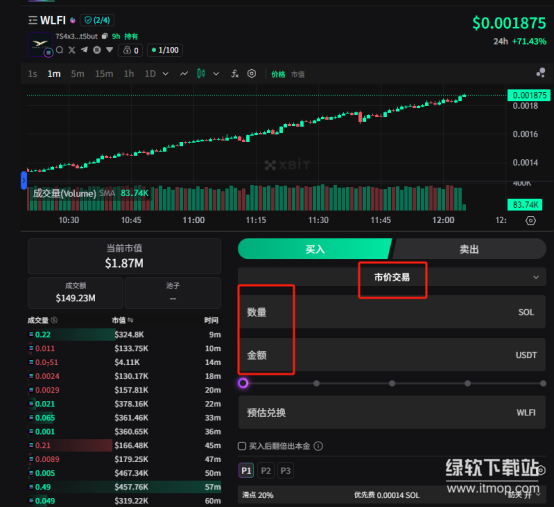Select the line chart style icon
Viewport: 554px width, 508px height.
click(x=184, y=73)
